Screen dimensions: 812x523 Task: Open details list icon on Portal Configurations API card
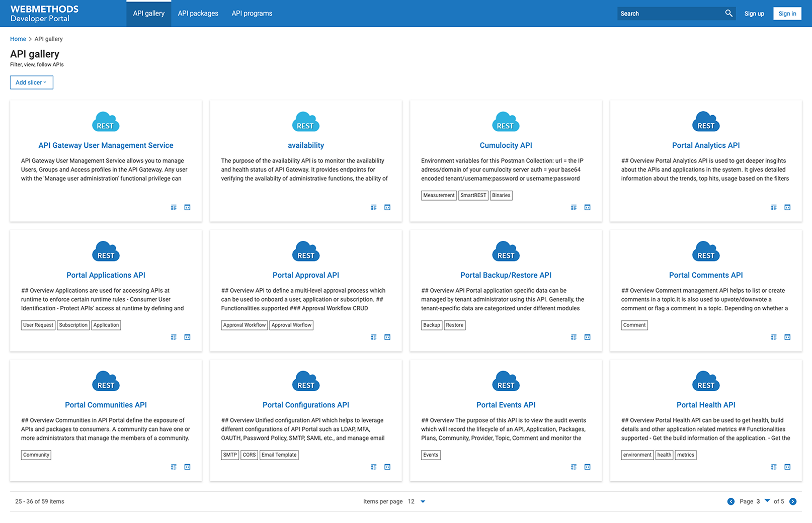pos(374,467)
